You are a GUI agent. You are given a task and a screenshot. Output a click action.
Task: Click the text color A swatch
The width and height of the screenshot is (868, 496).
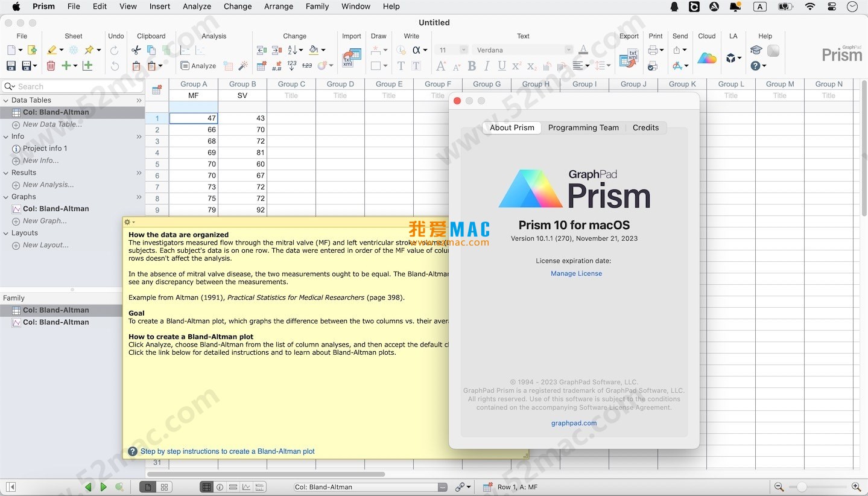point(583,50)
